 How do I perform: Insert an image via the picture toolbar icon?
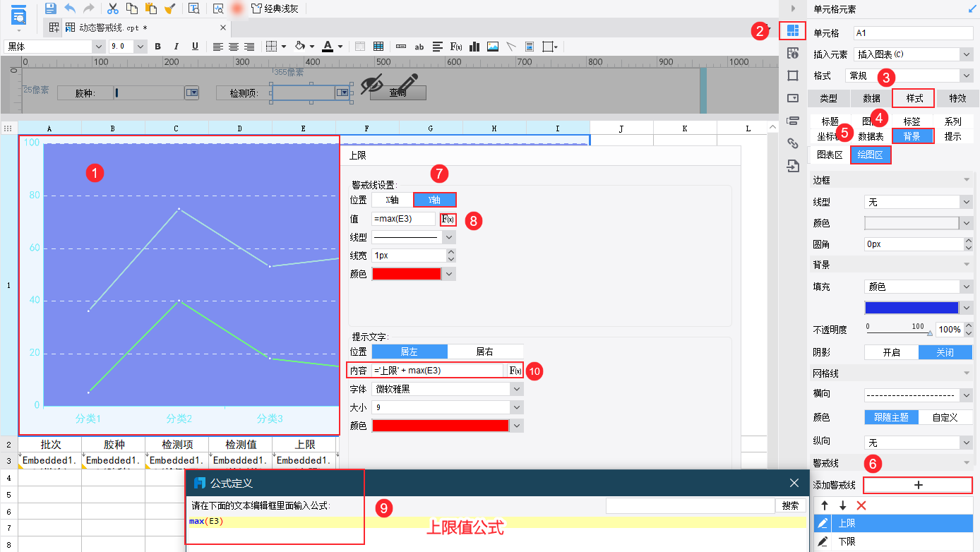pyautogui.click(x=493, y=46)
